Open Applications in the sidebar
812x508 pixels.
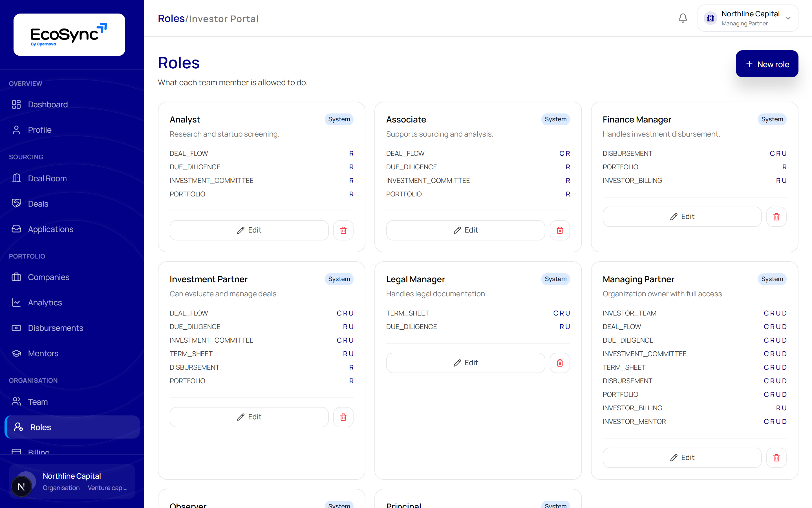point(72,229)
